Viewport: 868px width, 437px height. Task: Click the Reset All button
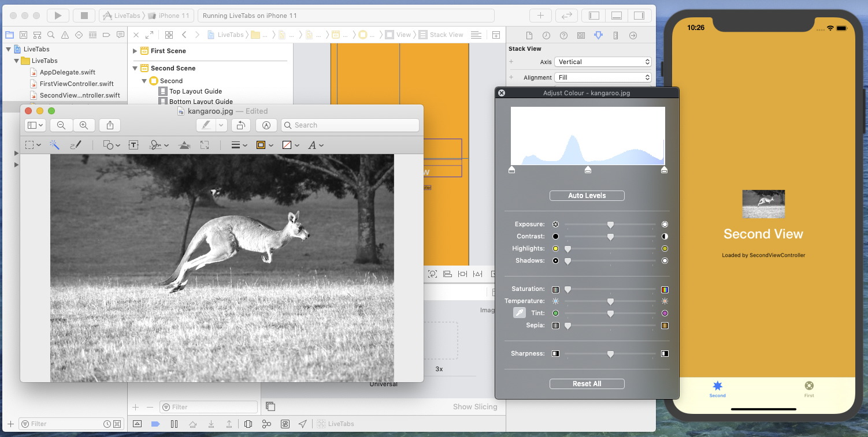pyautogui.click(x=587, y=384)
